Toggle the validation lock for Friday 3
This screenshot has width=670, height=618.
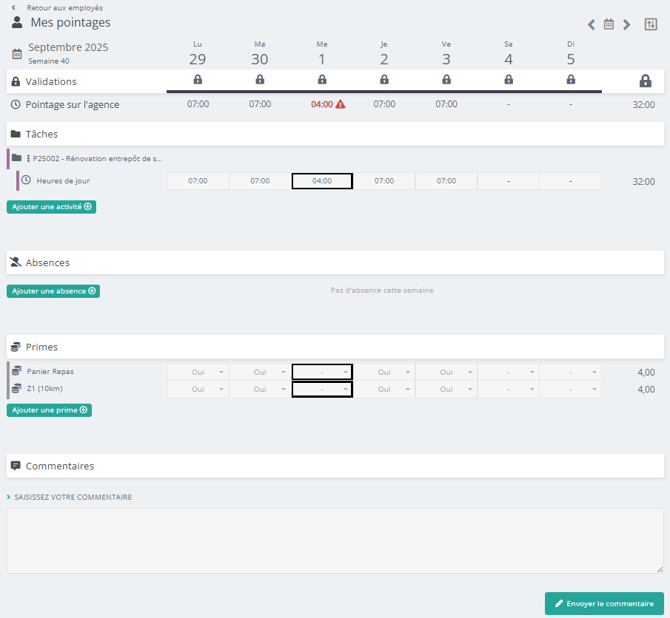click(446, 80)
